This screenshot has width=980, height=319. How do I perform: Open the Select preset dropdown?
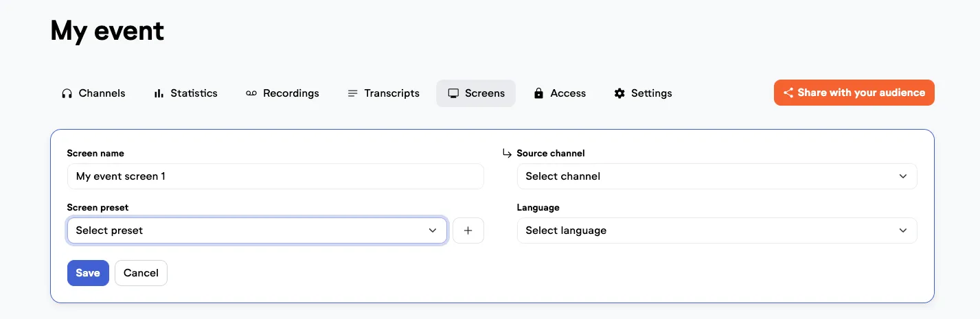click(x=258, y=231)
